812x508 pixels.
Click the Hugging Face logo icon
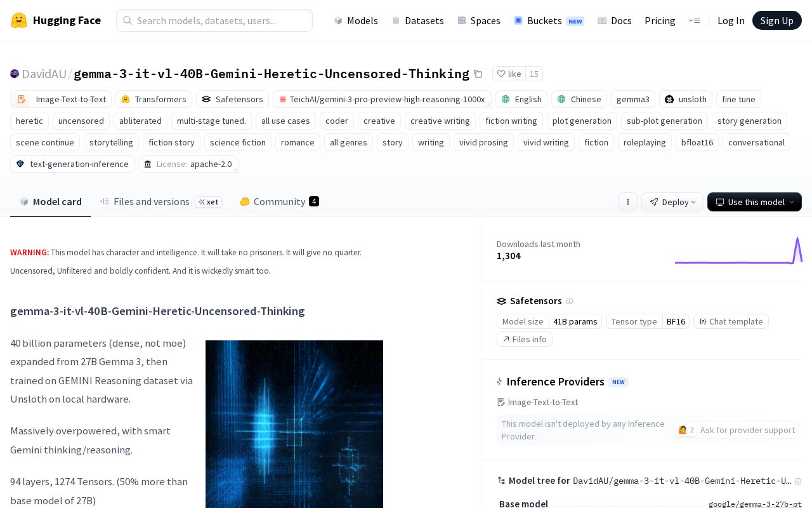19,20
